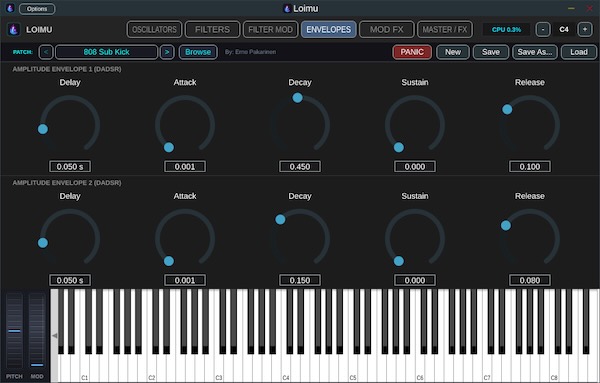Go to the previous patch arrow
The height and width of the screenshot is (383, 600).
46,52
